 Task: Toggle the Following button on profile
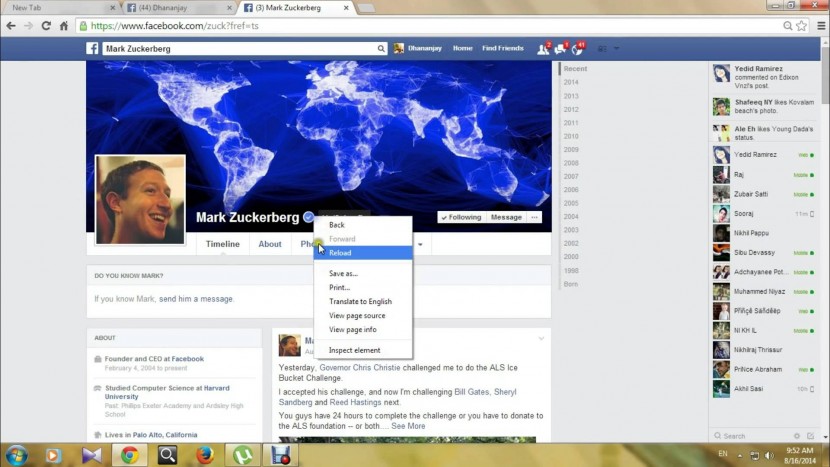[x=461, y=217]
